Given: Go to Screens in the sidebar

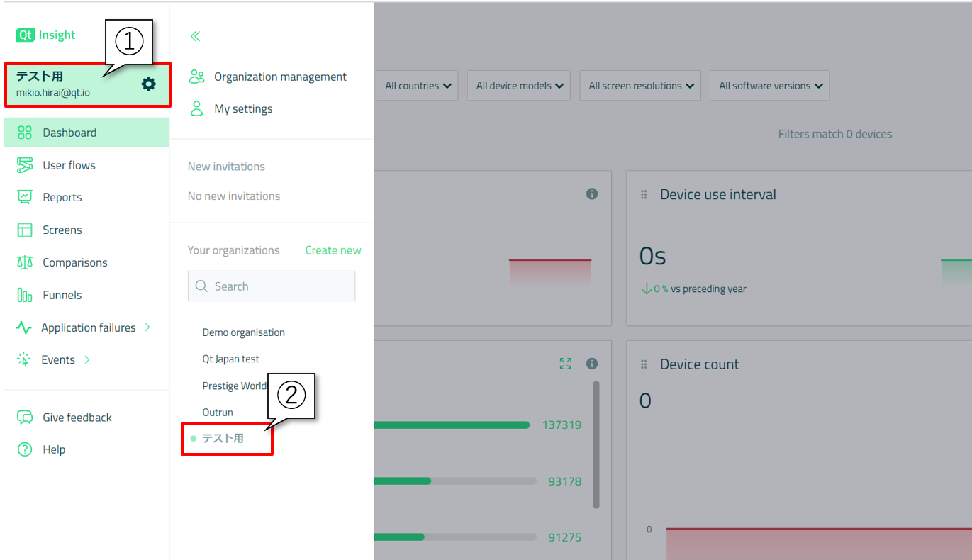Looking at the screenshot, I should click(62, 230).
